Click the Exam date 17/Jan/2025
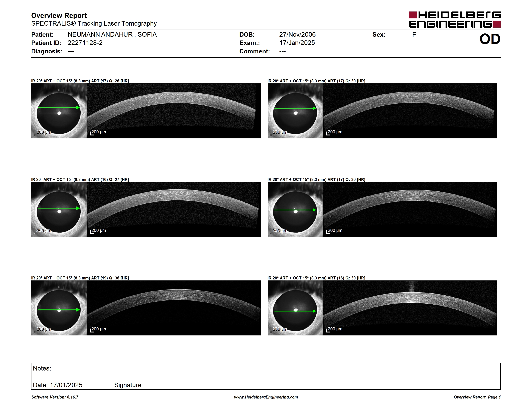 [x=297, y=43]
